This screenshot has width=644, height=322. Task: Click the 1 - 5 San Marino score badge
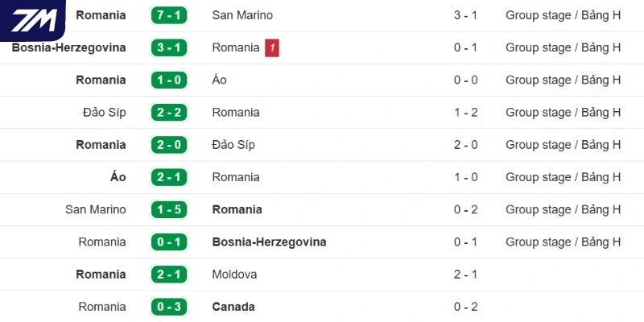tap(169, 209)
